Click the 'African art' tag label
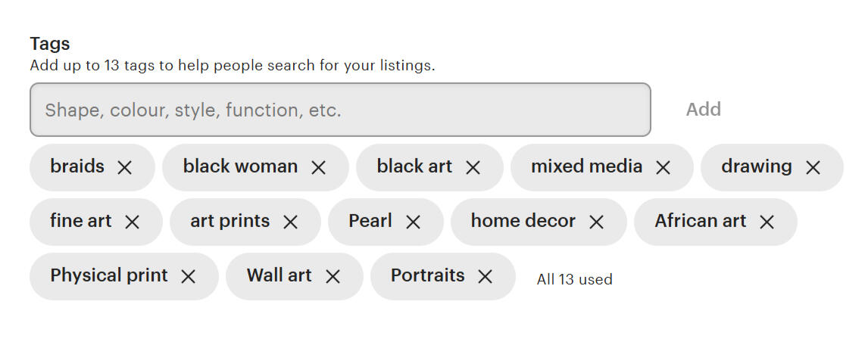 click(700, 221)
